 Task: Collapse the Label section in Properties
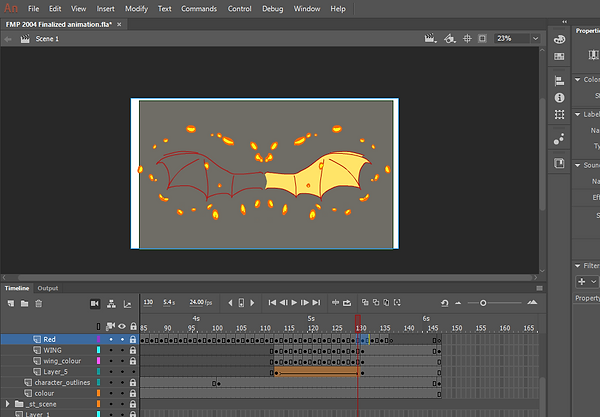click(x=578, y=114)
